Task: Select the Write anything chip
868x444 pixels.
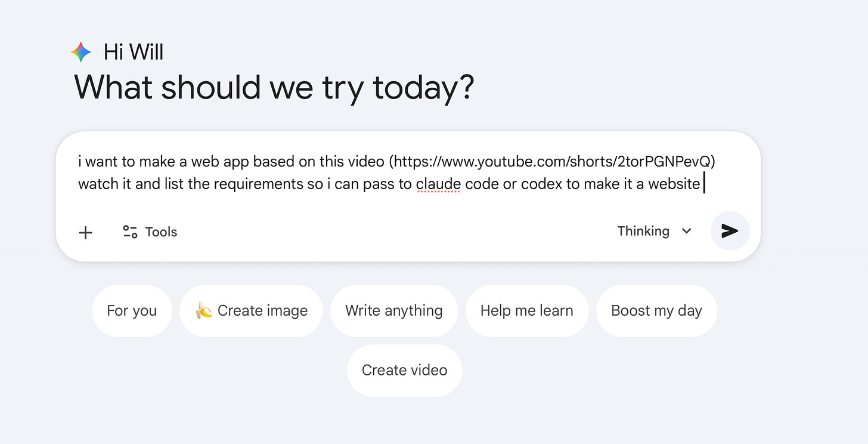Action: [x=394, y=310]
